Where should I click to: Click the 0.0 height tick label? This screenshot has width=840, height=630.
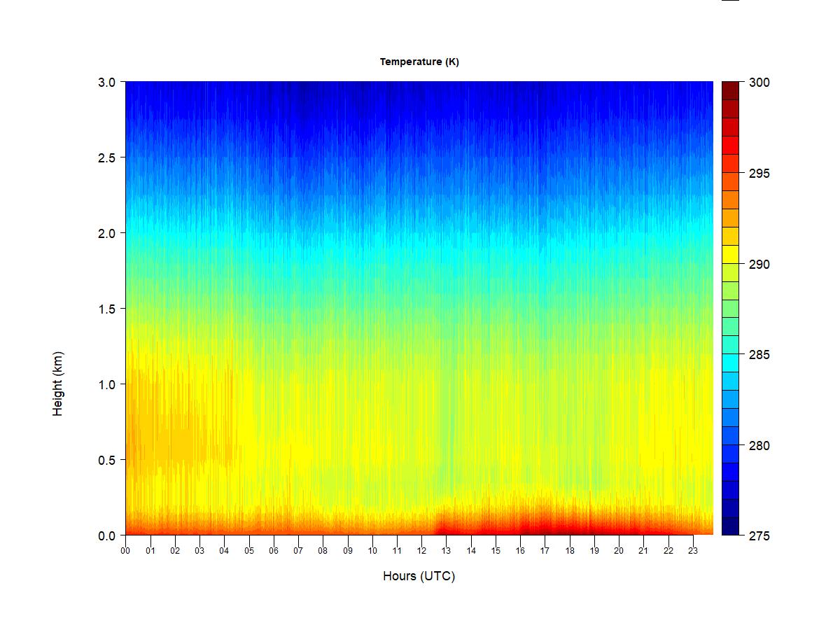106,535
